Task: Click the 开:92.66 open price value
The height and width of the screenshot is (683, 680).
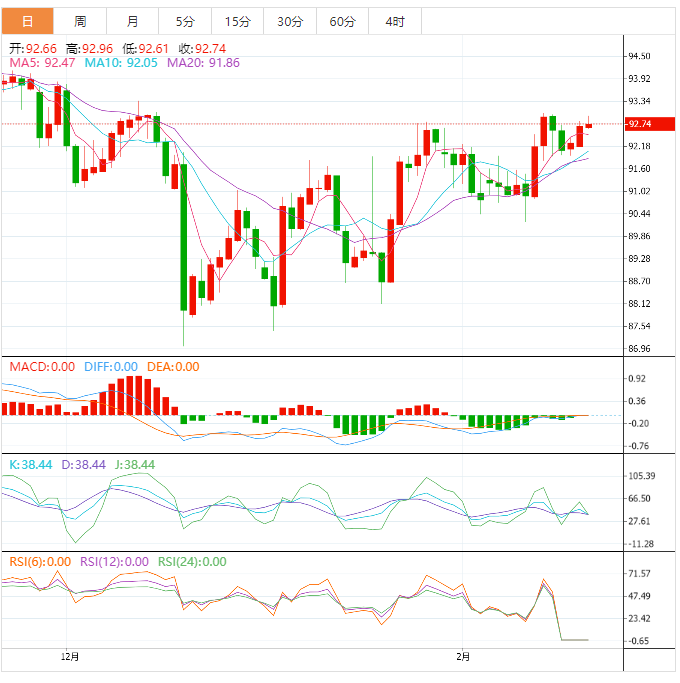Action: tap(33, 48)
